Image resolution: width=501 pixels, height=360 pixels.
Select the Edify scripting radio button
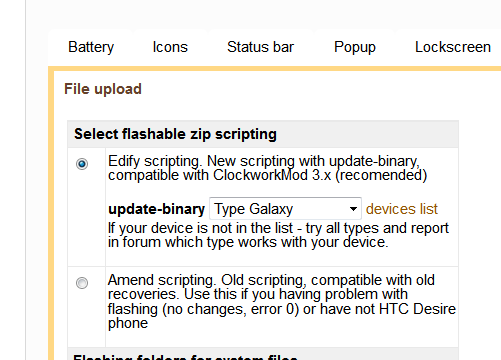coord(82,164)
